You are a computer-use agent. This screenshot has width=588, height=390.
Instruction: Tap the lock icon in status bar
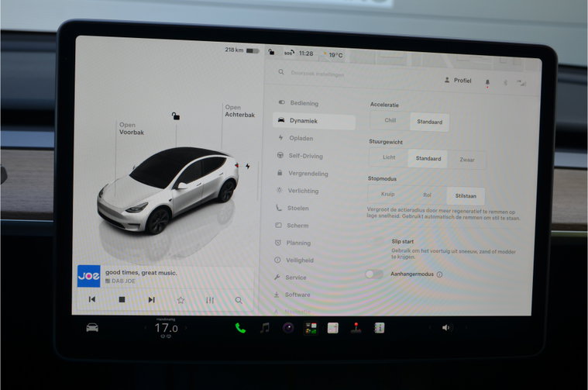click(271, 52)
